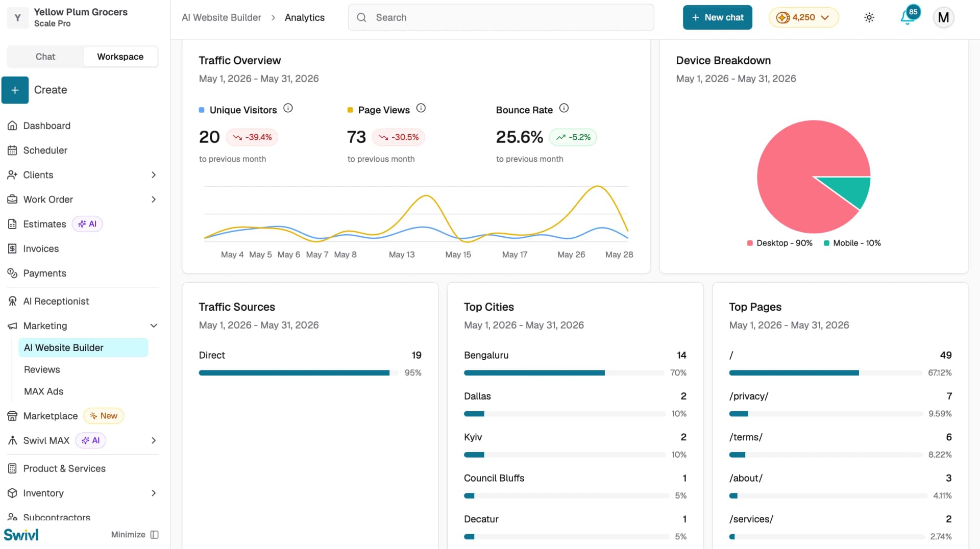Expand the Inventory submenu chevron
The width and height of the screenshot is (980, 549).
click(154, 493)
